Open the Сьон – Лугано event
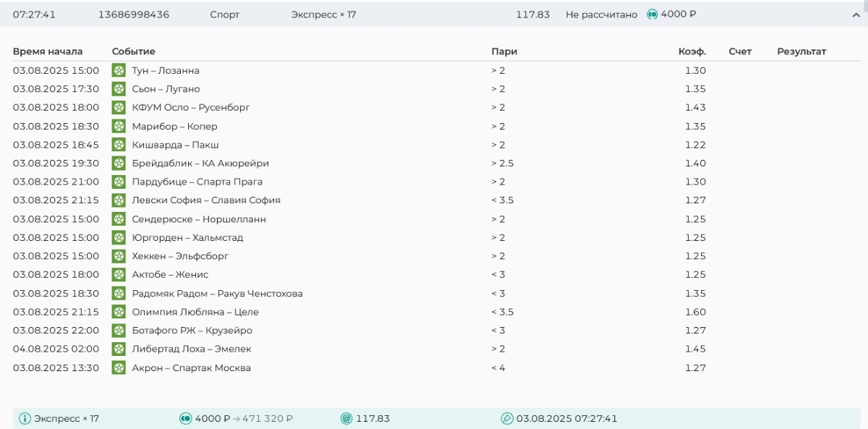868x429 pixels. click(x=166, y=89)
